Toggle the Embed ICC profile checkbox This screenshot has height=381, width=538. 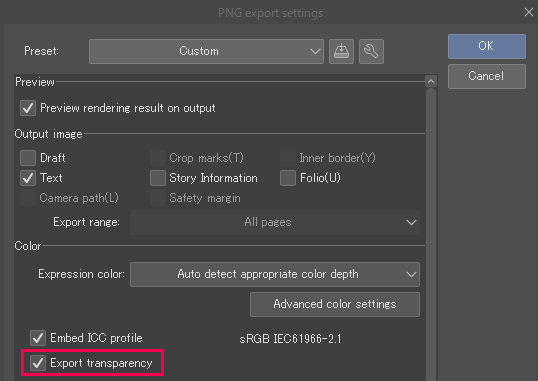pyautogui.click(x=38, y=338)
